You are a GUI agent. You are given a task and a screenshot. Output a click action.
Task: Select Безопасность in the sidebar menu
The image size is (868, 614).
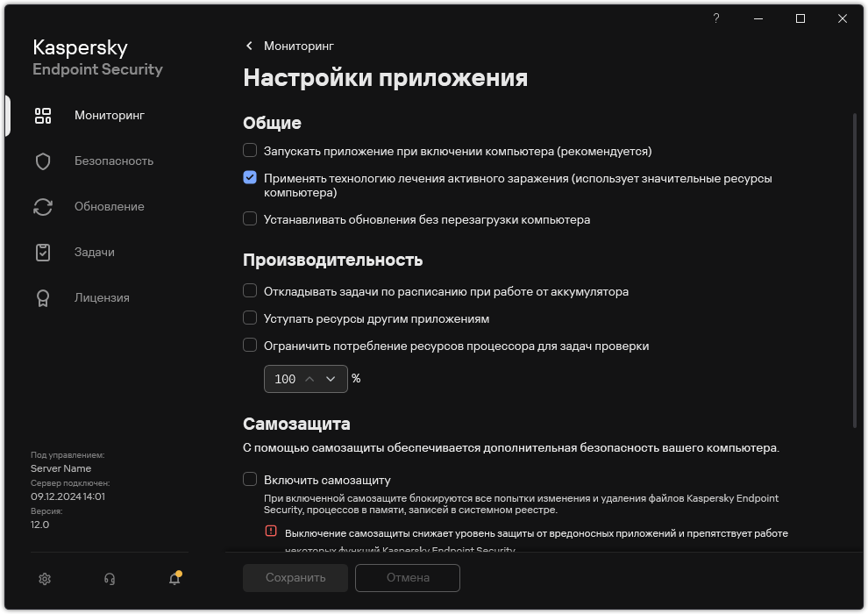113,161
